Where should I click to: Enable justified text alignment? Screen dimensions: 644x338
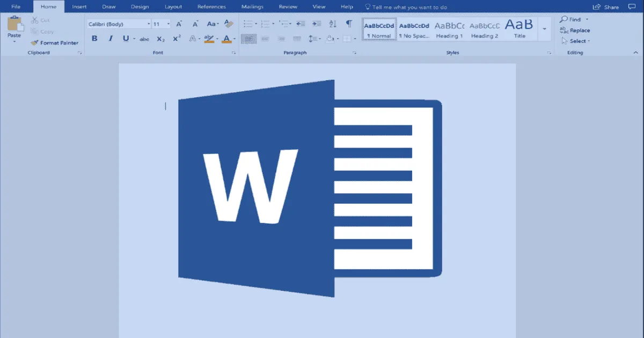tap(297, 38)
